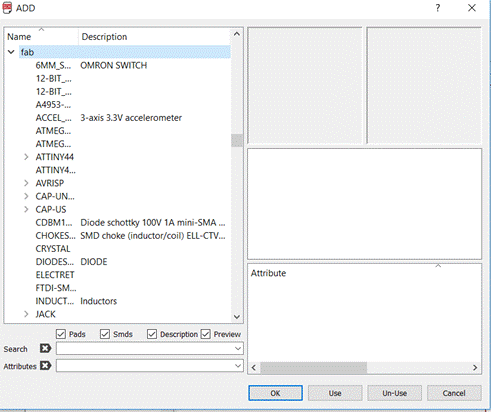Select the fab library row
This screenshot has height=412, width=491.
click(x=125, y=52)
